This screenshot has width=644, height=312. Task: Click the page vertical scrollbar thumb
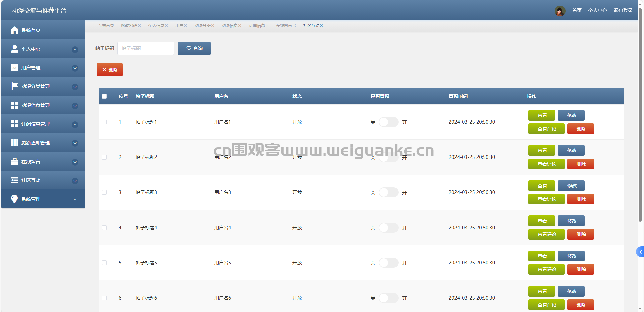pyautogui.click(x=640, y=114)
